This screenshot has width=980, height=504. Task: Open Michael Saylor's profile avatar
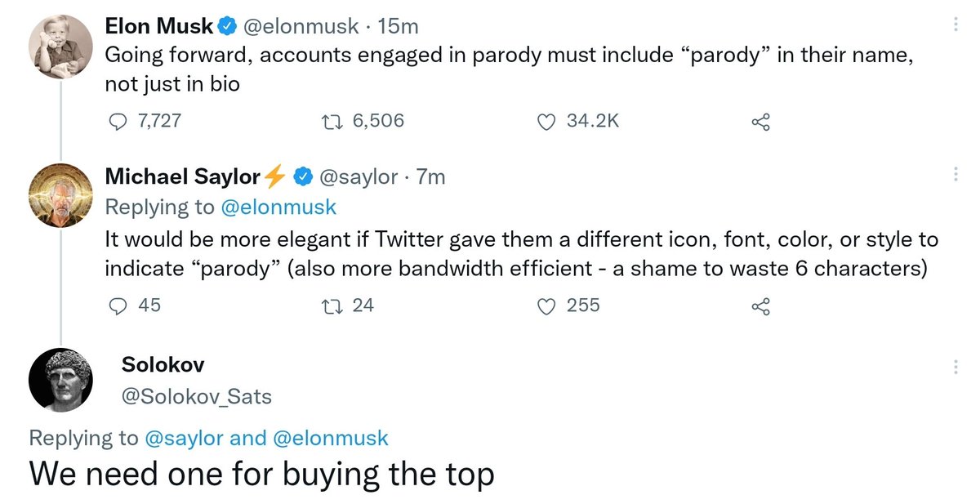61,194
